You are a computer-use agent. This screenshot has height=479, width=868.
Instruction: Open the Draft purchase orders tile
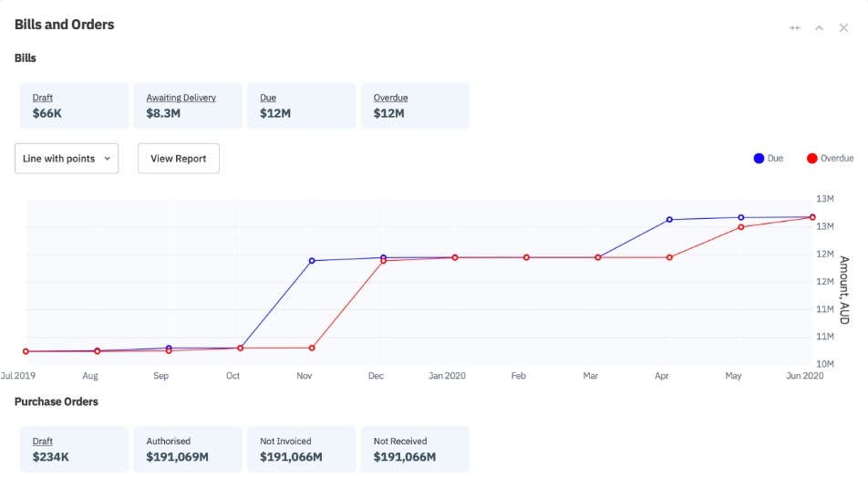[x=75, y=449]
